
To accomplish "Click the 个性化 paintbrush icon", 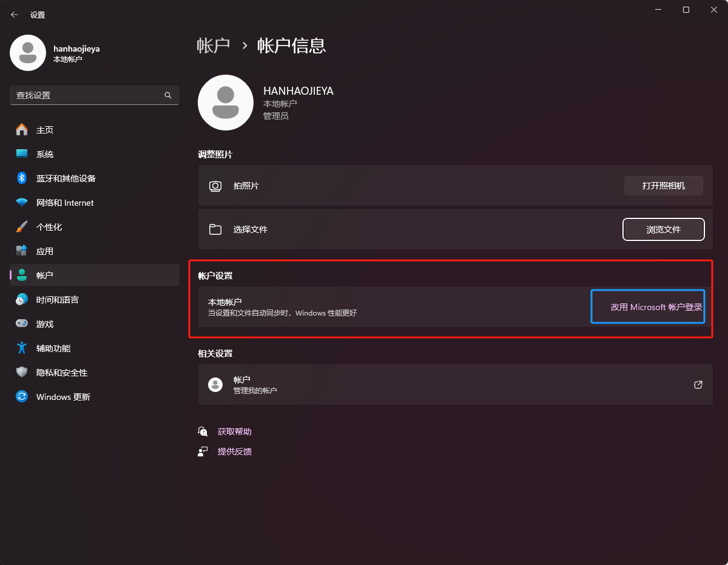I will tap(22, 227).
